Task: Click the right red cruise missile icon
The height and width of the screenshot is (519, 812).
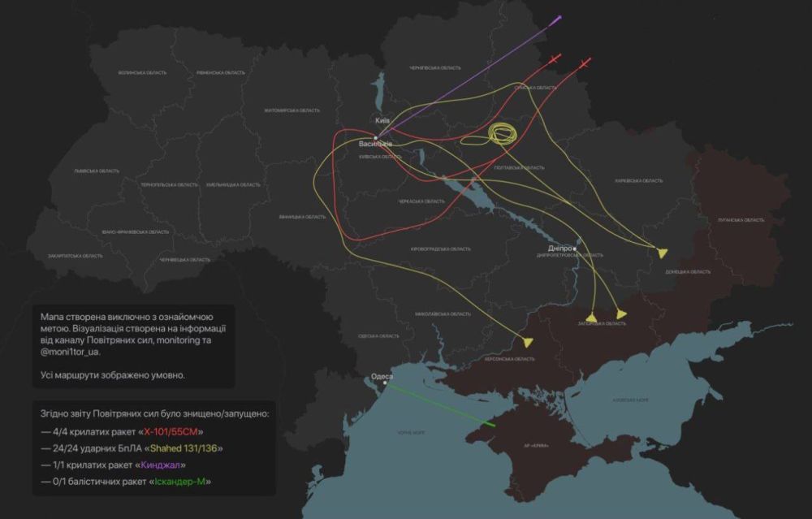Action: click(x=586, y=62)
